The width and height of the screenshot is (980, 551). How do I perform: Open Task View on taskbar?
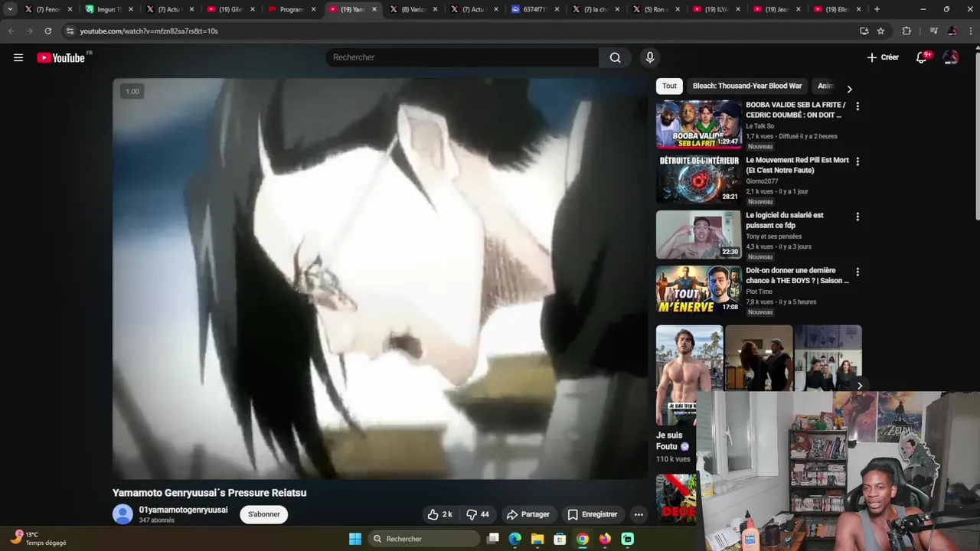tap(493, 539)
